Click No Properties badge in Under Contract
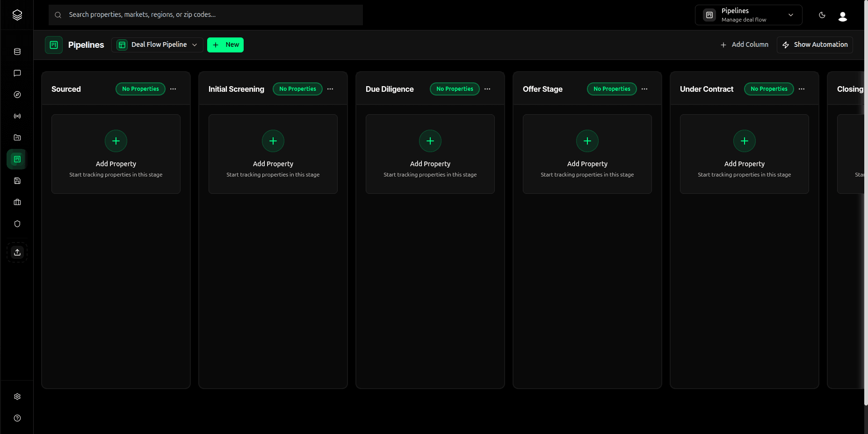Viewport: 868px width, 434px height. (x=769, y=89)
